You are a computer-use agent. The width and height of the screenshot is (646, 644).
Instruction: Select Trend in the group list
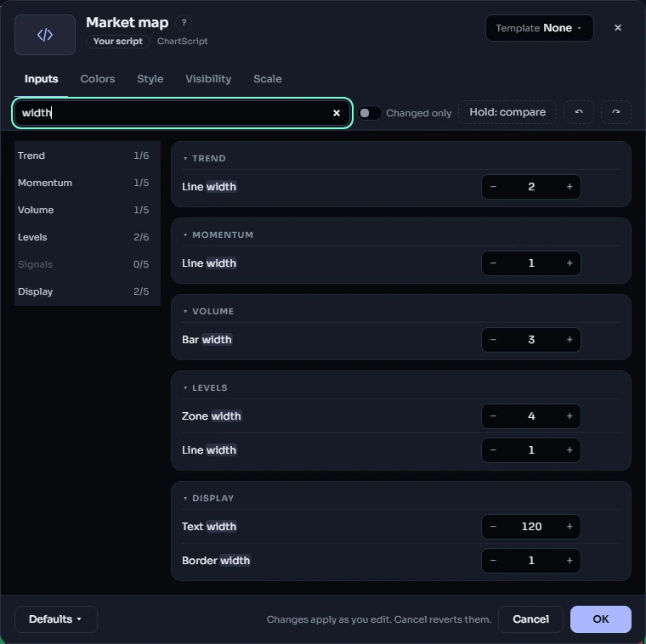(x=88, y=155)
